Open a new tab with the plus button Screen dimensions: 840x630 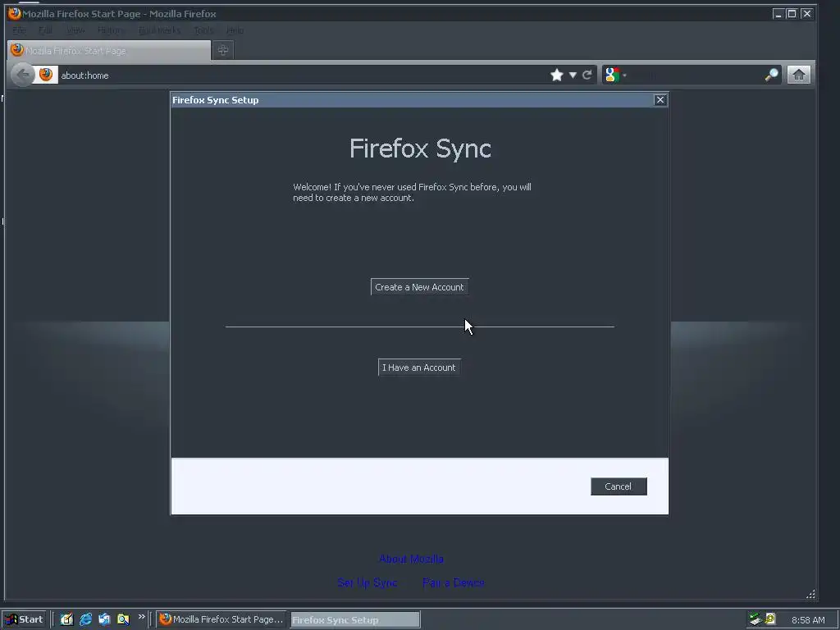tap(223, 50)
